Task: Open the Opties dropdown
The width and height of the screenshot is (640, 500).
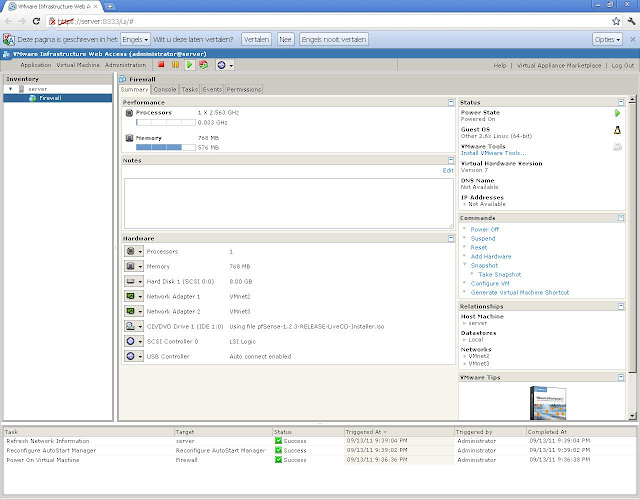Action: pyautogui.click(x=607, y=39)
